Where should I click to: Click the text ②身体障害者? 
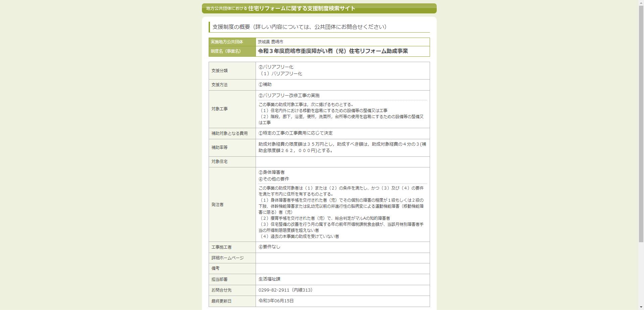point(271,172)
